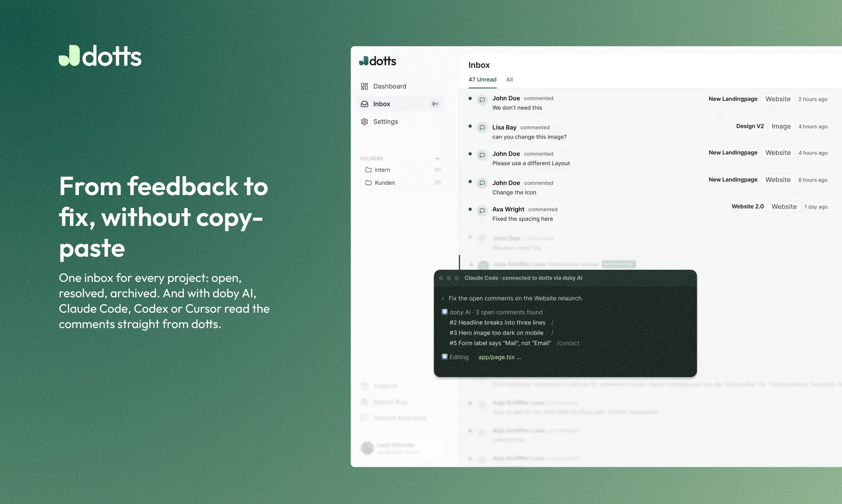Click "#2 Headline breaks into three lines"
The image size is (842, 504).
coord(497,323)
